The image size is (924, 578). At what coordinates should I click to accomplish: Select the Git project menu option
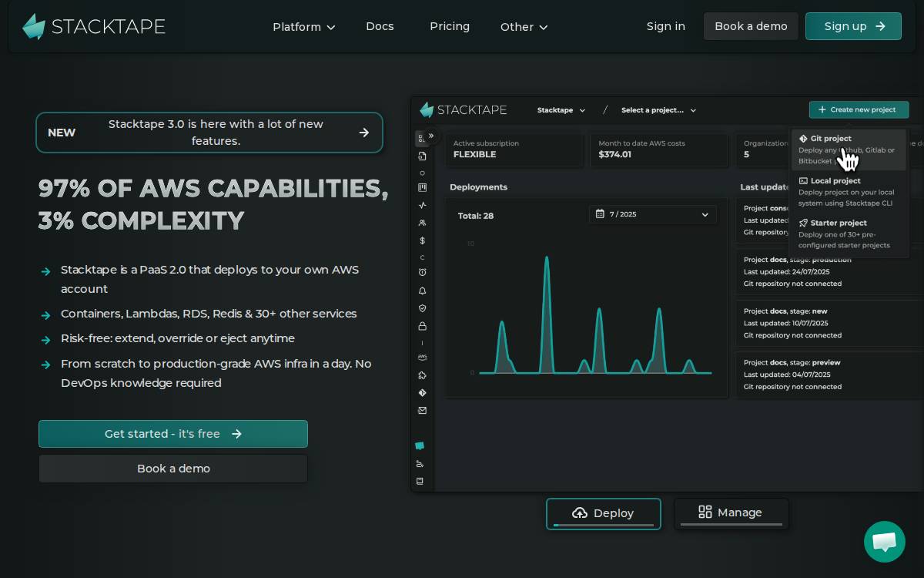849,150
